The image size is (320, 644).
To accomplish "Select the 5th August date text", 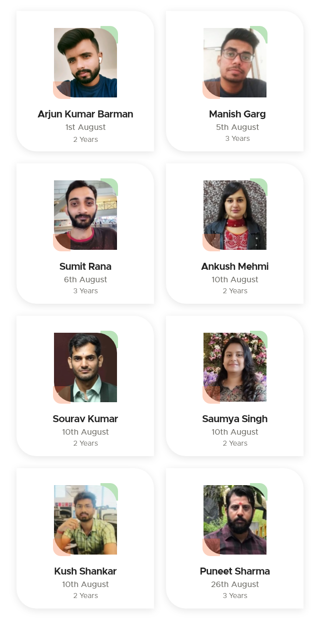I will click(x=237, y=127).
